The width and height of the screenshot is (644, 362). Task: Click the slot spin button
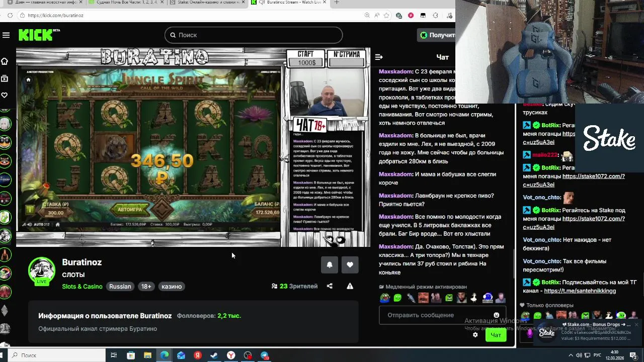162,209
